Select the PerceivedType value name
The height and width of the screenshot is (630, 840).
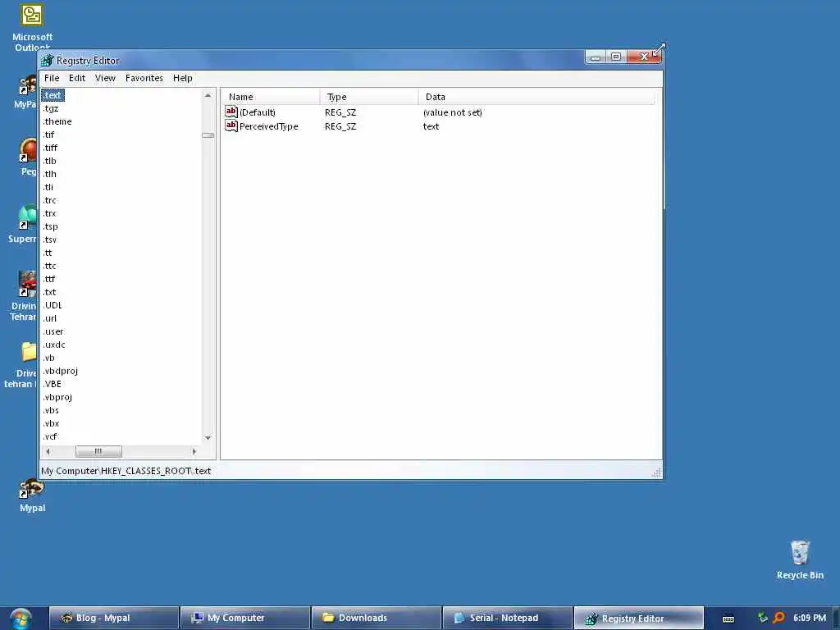(x=268, y=126)
